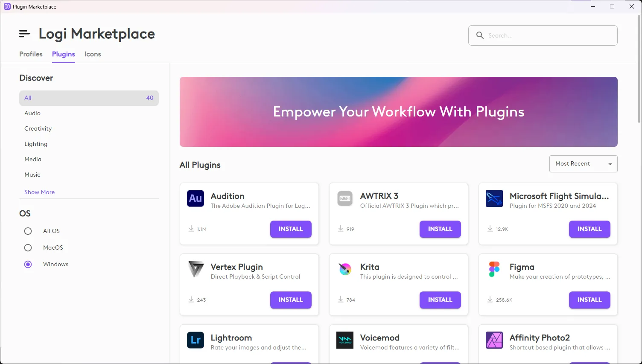Open the Vertex Plugin title
642x364 pixels.
236,267
